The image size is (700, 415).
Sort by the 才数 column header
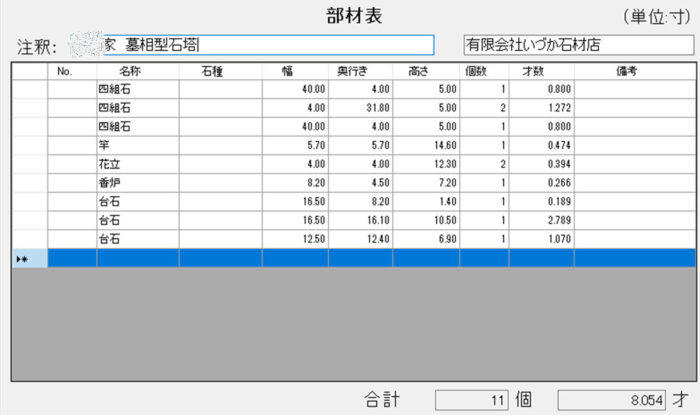point(541,71)
